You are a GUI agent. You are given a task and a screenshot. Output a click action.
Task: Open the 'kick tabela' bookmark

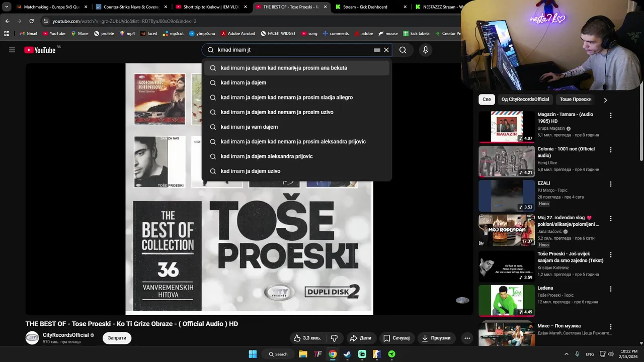tap(416, 34)
